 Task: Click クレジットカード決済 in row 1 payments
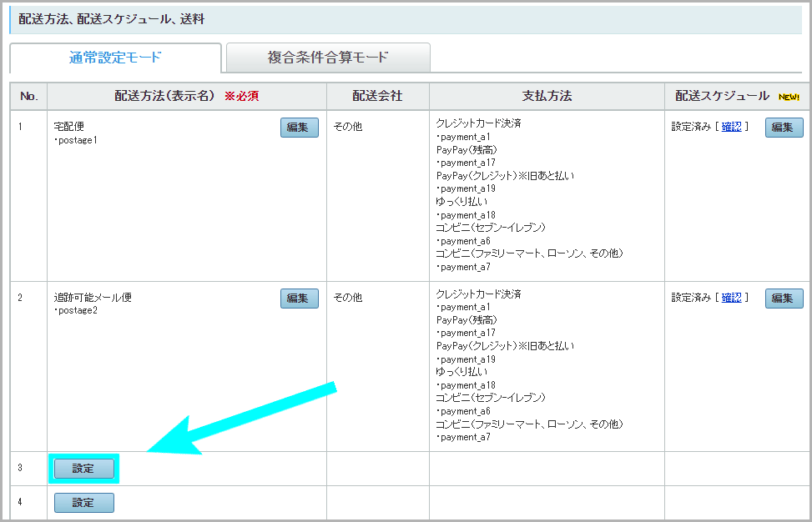point(478,123)
